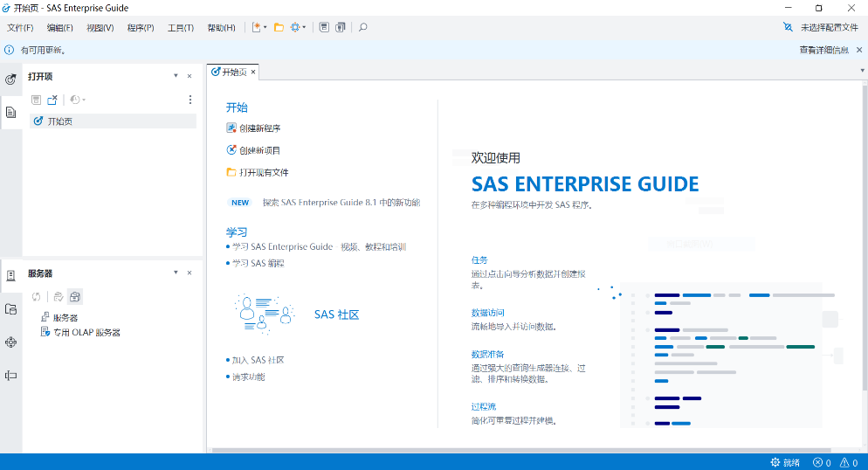Screen dimensions: 868x470
Task: Click the 数据访问 heading on the welcome pane
Action: (487, 313)
